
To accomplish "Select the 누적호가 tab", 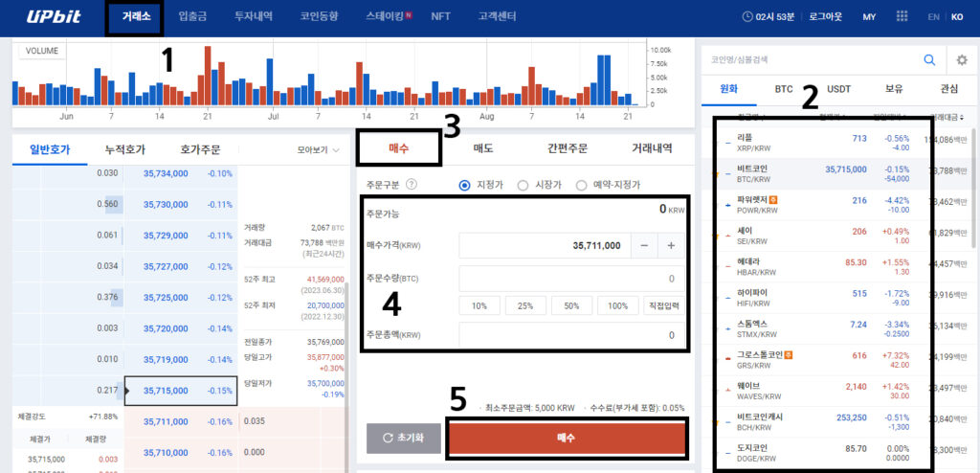I will [x=125, y=149].
